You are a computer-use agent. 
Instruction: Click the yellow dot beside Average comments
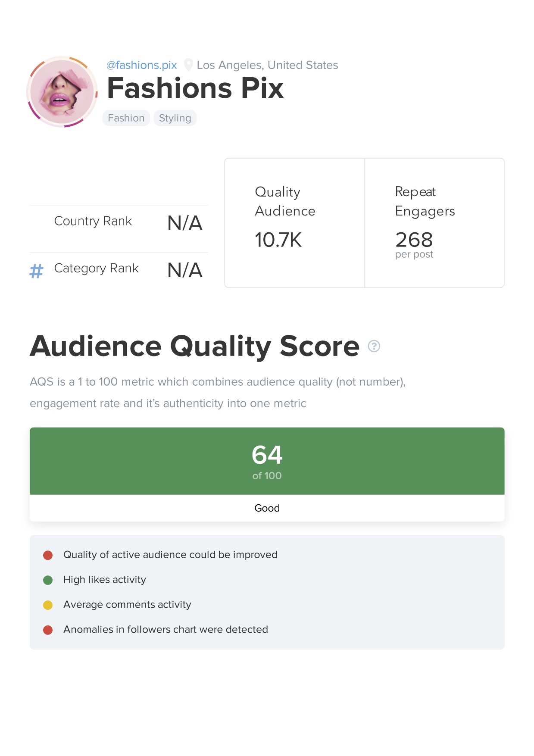[48, 605]
